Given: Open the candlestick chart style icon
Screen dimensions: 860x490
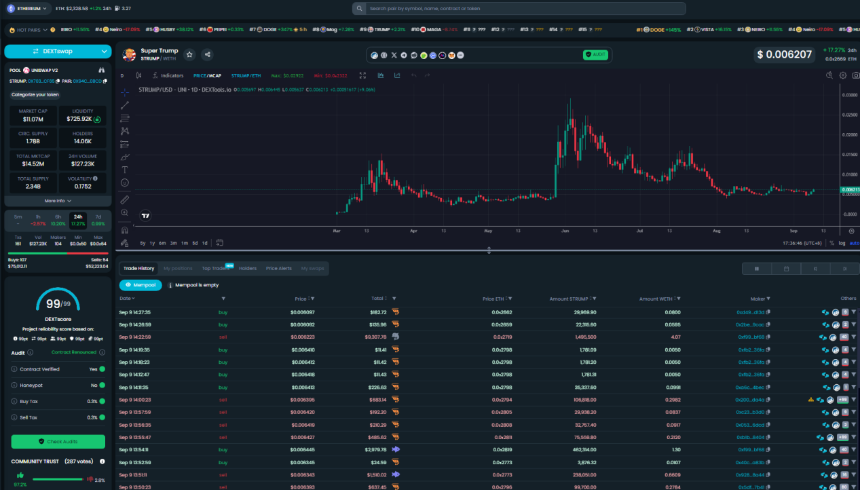Looking at the screenshot, I should point(139,76).
